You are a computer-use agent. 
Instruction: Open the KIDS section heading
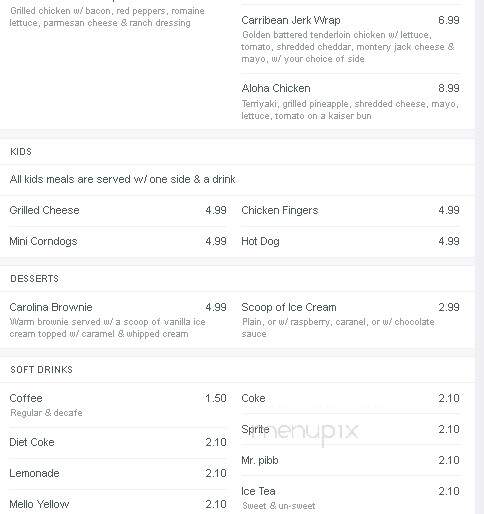21,152
